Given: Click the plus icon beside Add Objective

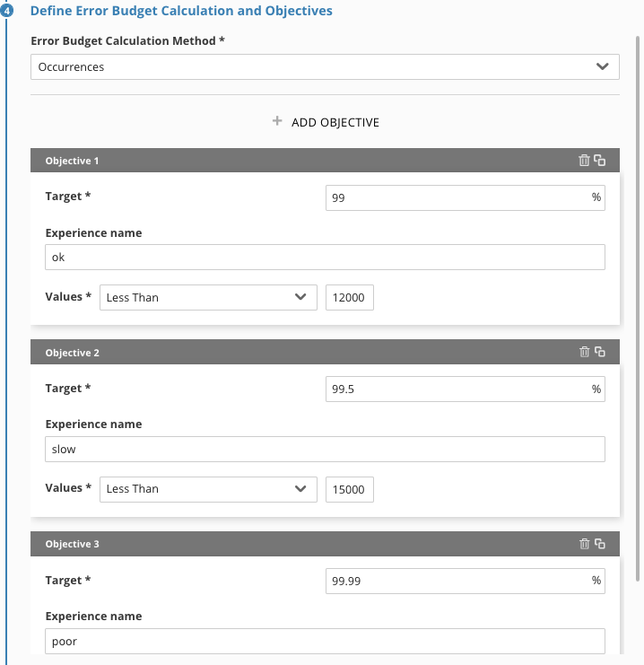Looking at the screenshot, I should (x=277, y=121).
